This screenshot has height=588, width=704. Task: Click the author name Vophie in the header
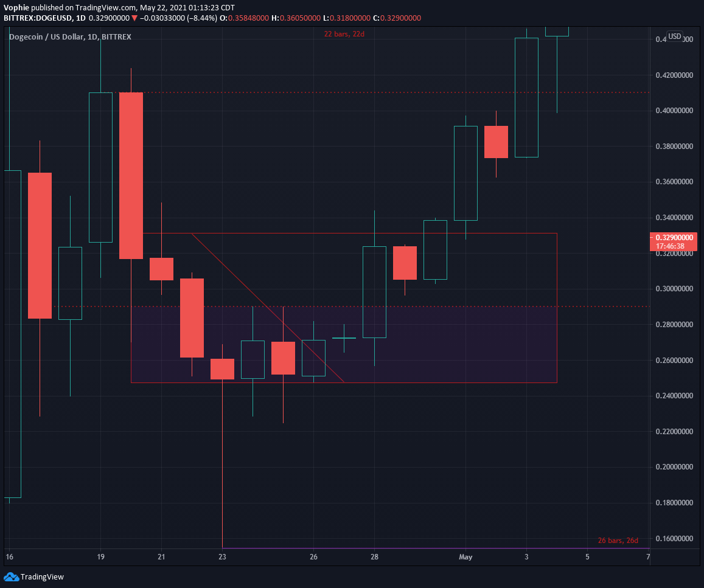click(16, 8)
